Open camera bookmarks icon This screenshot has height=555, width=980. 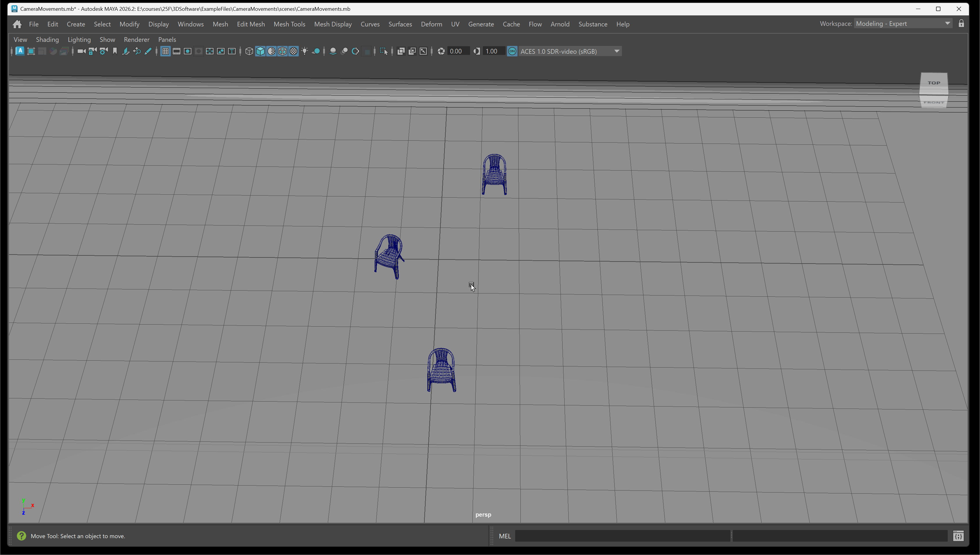pyautogui.click(x=115, y=51)
